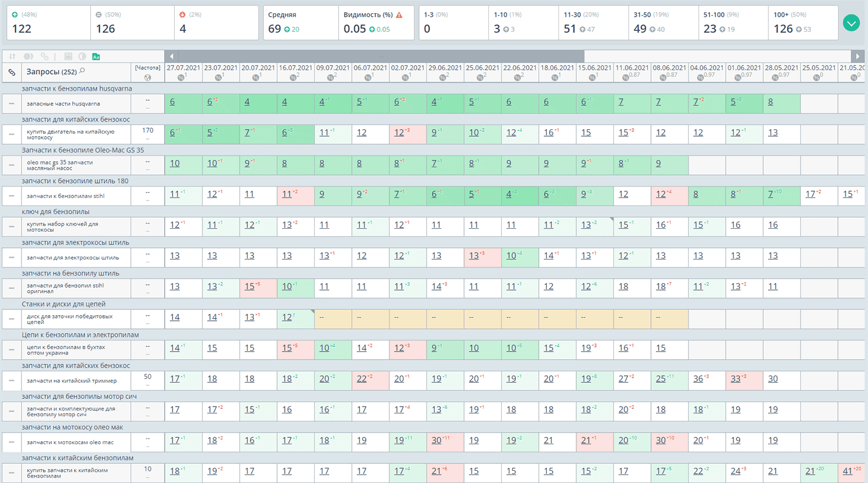
Task: Select the 1-10 positions range card
Action: [524, 23]
